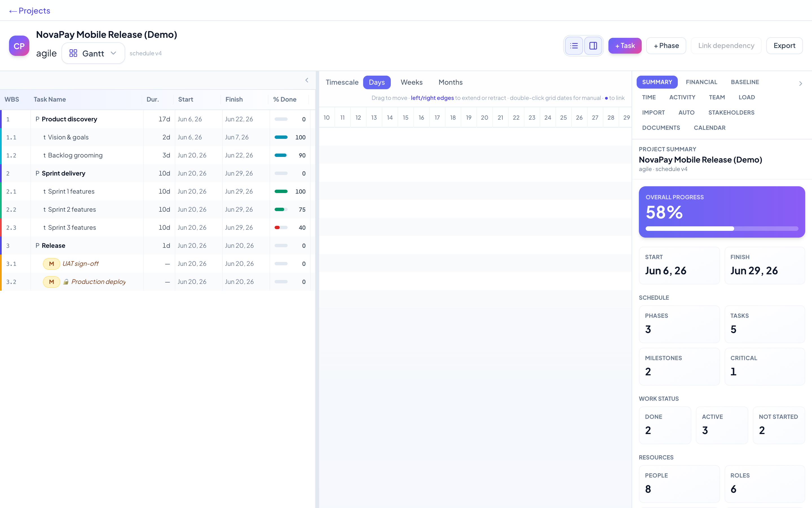812x508 pixels.
Task: Select the Release phase row
Action: (158, 246)
